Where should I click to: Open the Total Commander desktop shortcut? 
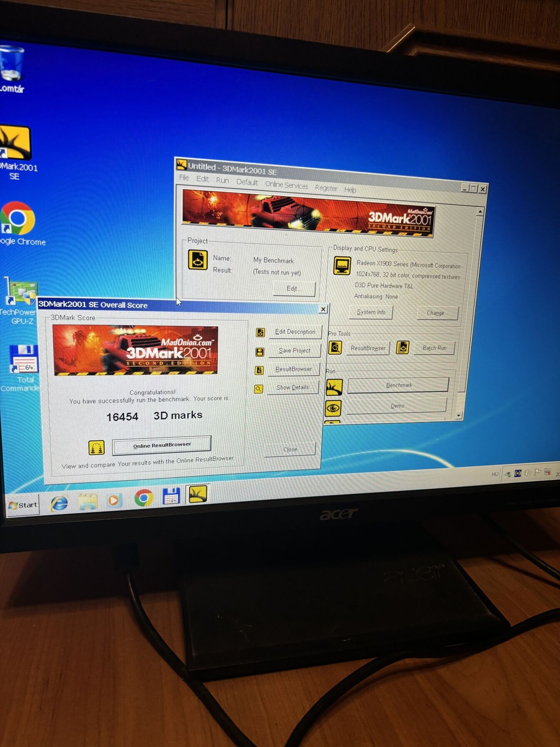pyautogui.click(x=22, y=368)
